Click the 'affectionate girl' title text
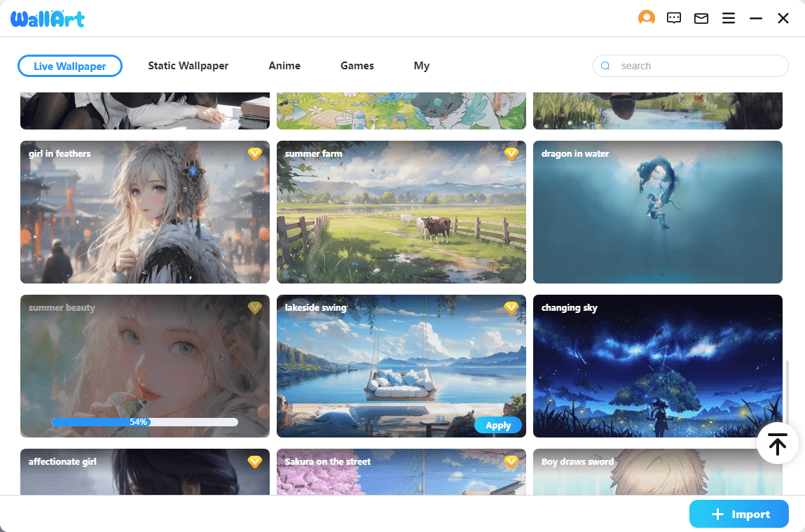This screenshot has width=805, height=532. [x=62, y=462]
